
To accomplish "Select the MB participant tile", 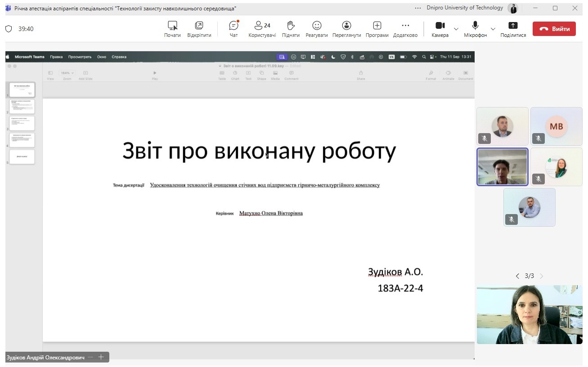I will [x=556, y=126].
